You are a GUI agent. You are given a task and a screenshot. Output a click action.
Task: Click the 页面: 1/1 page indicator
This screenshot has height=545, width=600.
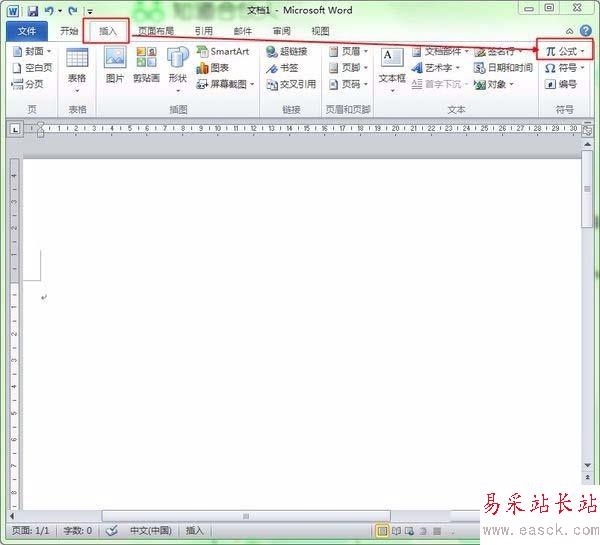point(31,530)
